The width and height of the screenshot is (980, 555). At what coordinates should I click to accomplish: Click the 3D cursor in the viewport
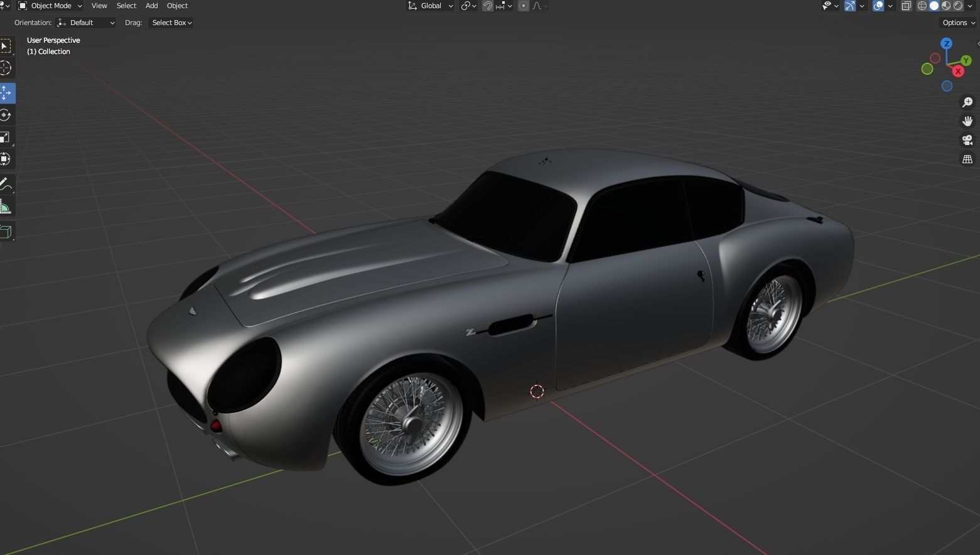[537, 391]
